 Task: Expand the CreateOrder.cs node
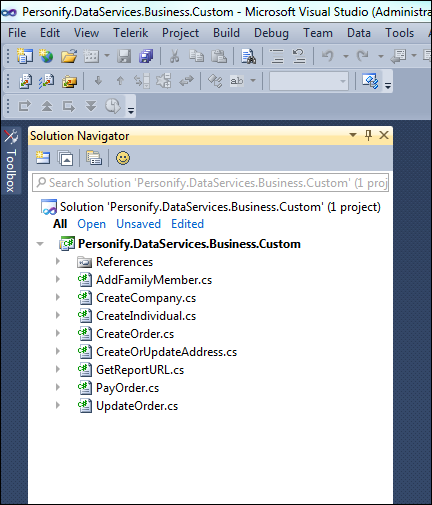(x=58, y=333)
